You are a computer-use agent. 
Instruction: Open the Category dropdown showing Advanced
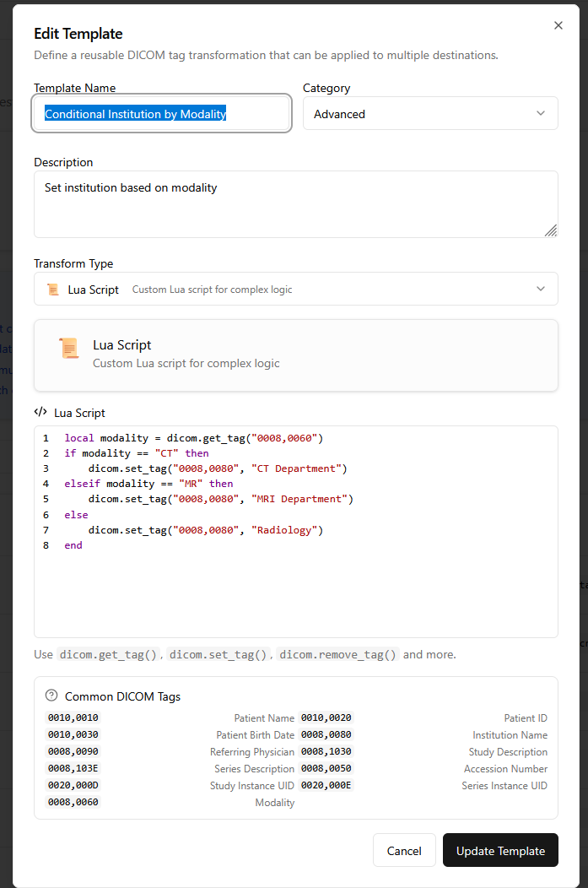pos(429,114)
